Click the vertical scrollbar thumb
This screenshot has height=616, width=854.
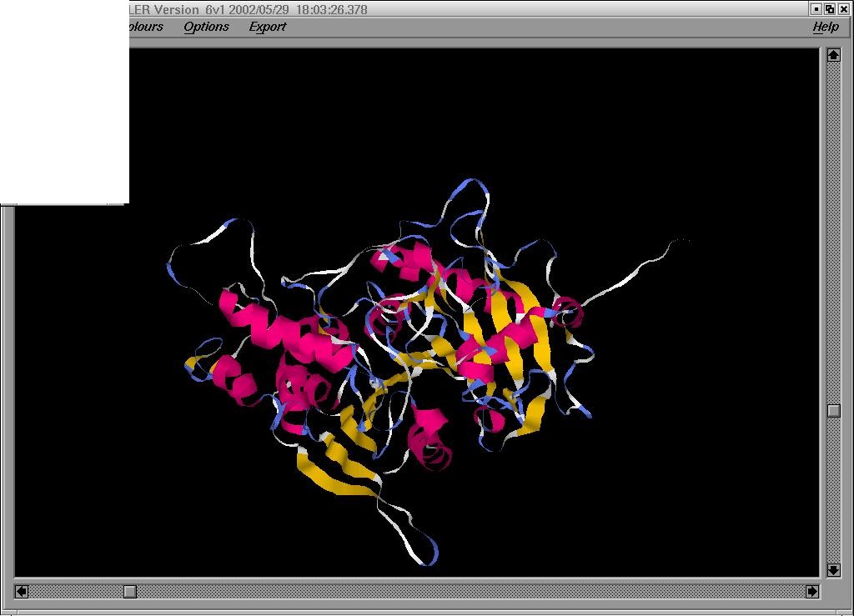click(x=833, y=411)
